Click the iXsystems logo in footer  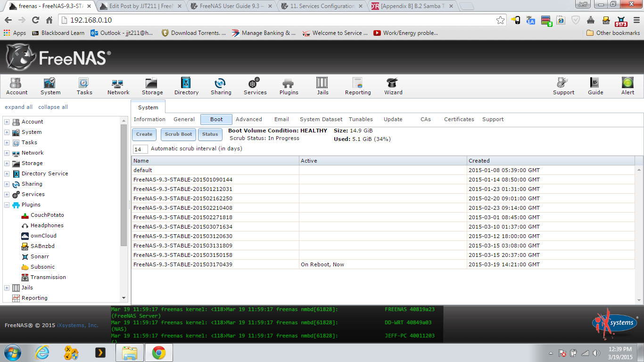coord(615,324)
